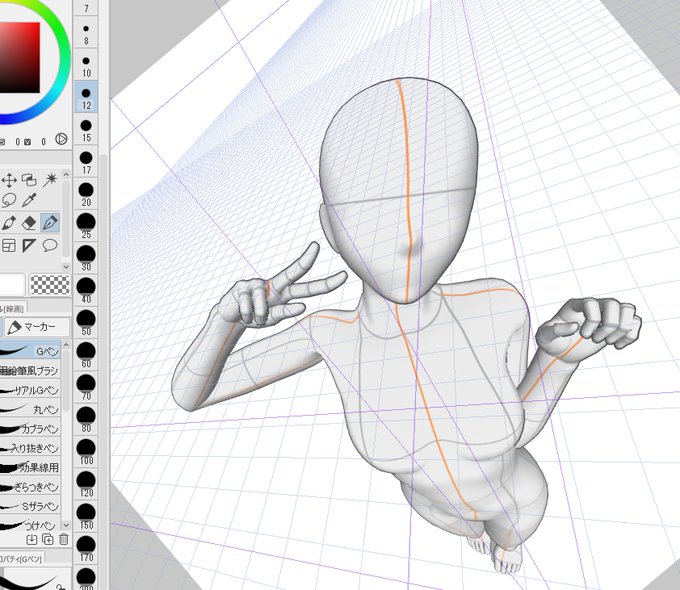The width and height of the screenshot is (680, 590).
Task: Choose brush size 170
Action: pos(86,549)
